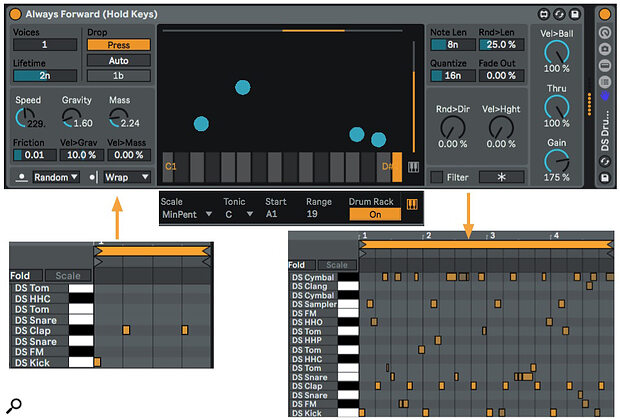Toggle the orange activator of the DS Drum device

(605, 14)
